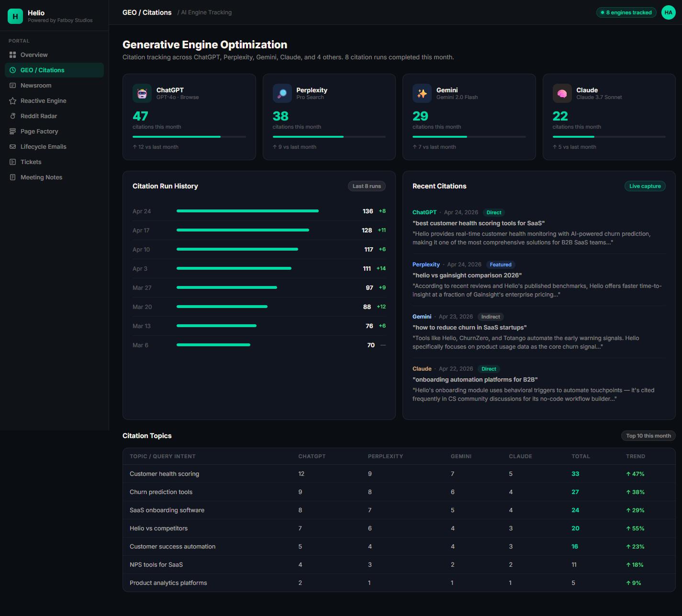Screen dimensions: 682x616
Task: Click AI Engine Tracking breadcrumb
Action: 206,12
